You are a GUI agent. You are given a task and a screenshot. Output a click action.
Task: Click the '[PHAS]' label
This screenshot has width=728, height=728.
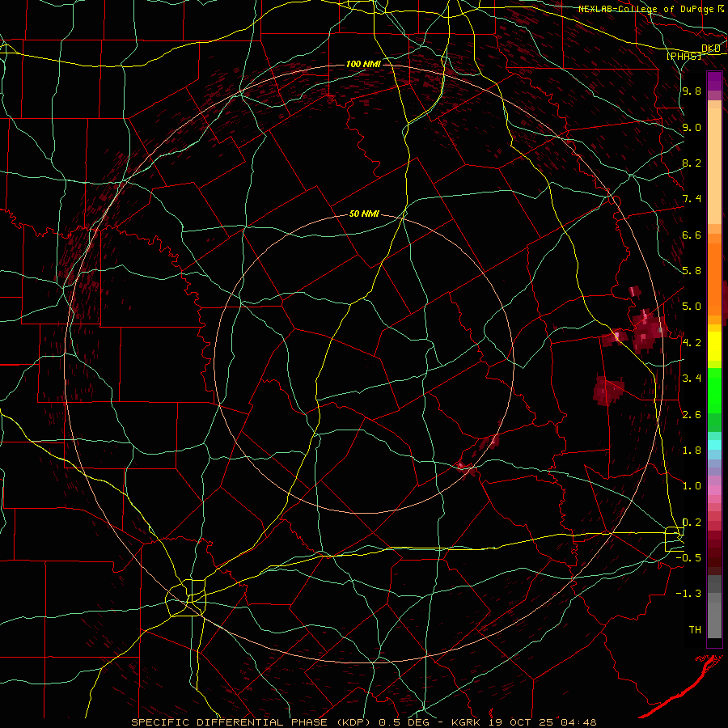tap(684, 56)
